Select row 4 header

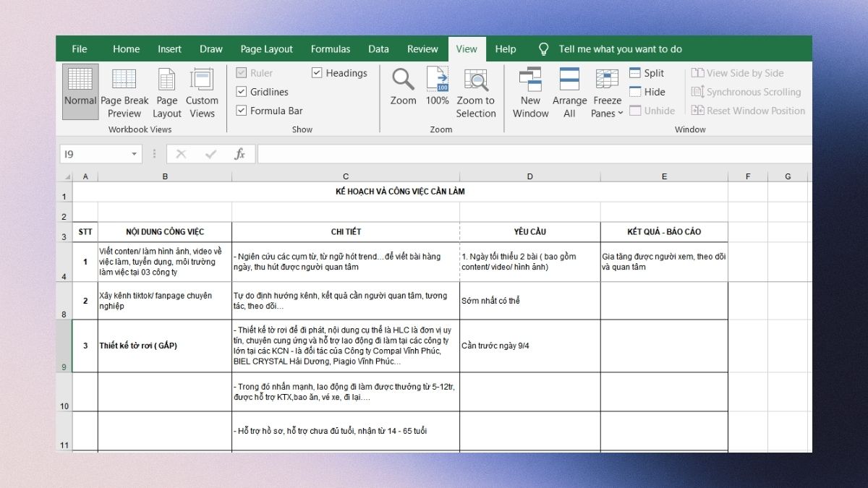(x=64, y=262)
